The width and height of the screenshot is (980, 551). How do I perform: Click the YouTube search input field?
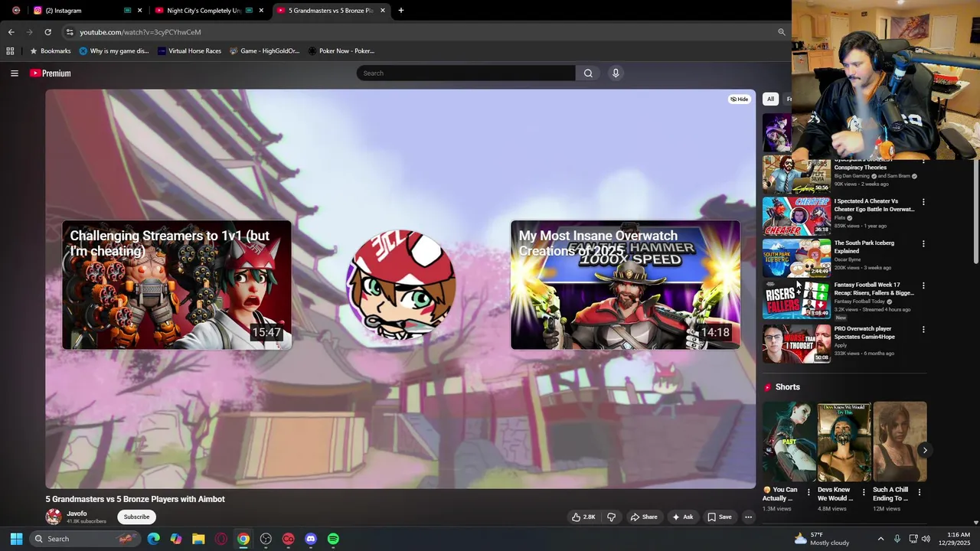coord(465,73)
